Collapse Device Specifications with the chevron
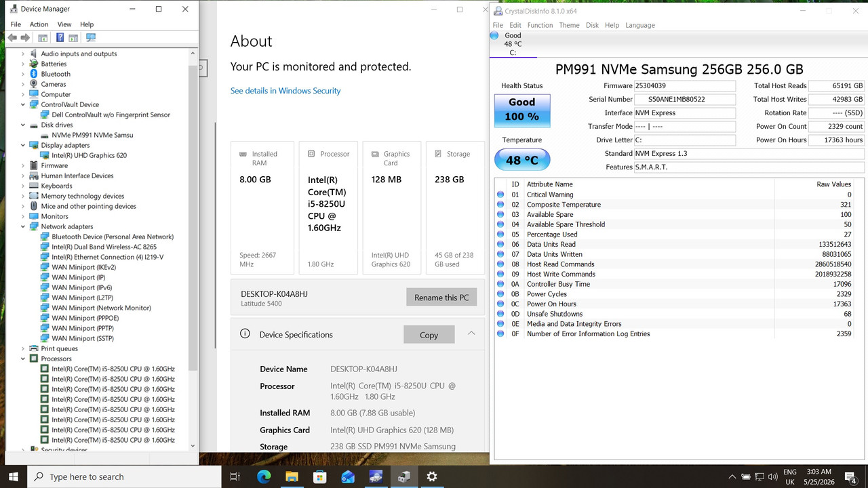Screen dimensions: 868x488 [471, 333]
